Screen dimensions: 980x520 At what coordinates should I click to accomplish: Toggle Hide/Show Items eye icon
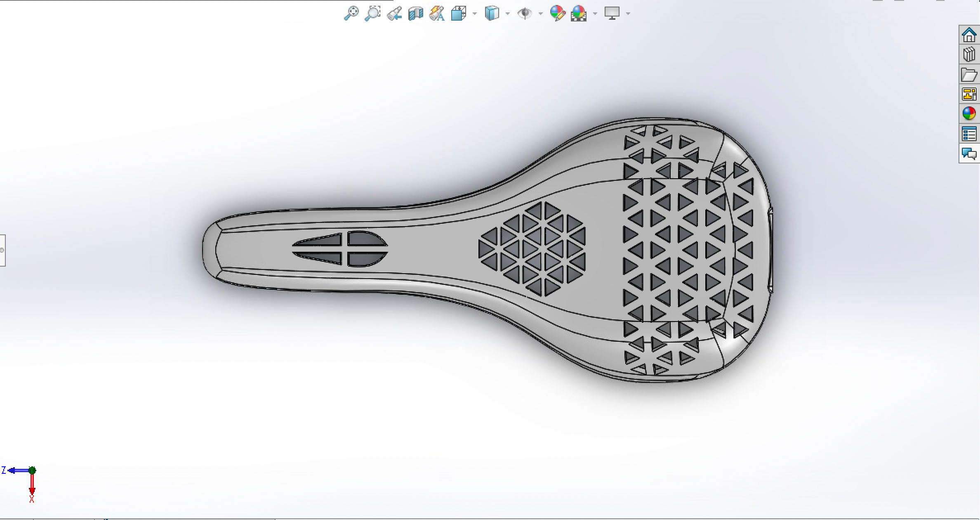coord(525,14)
